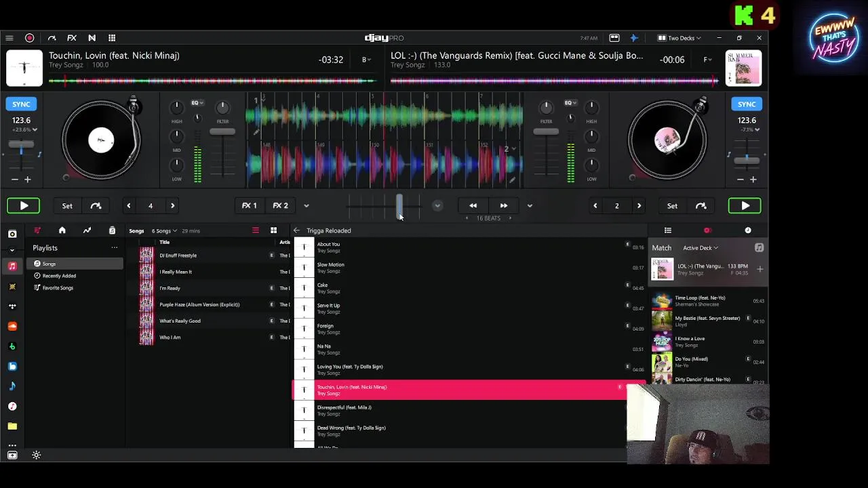Open the history clock icon in Match panel
The height and width of the screenshot is (488, 868).
748,230
